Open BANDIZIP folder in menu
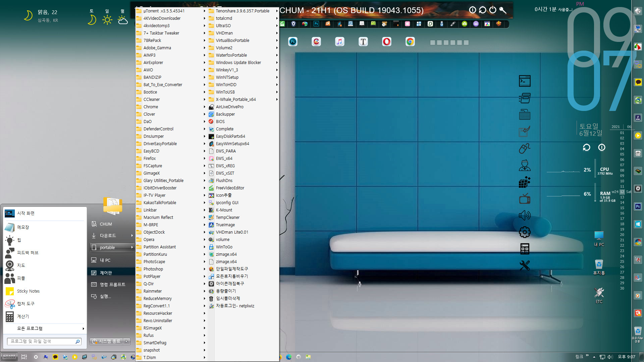Image resolution: width=644 pixels, height=362 pixels. [x=171, y=77]
